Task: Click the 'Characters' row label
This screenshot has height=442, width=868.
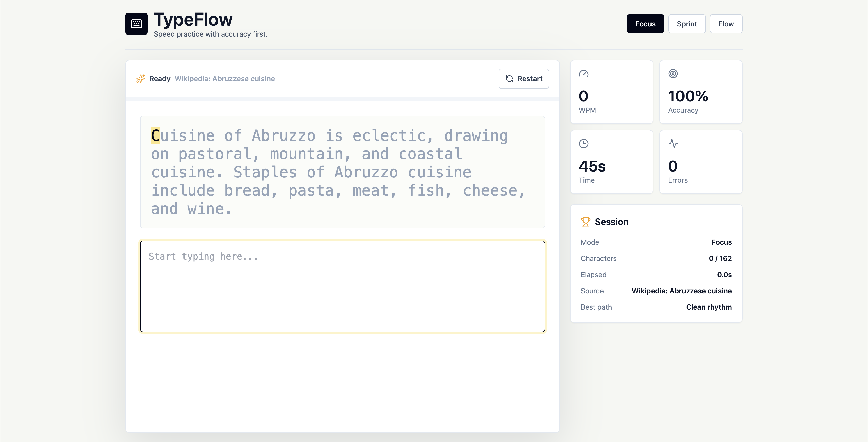Action: [598, 258]
